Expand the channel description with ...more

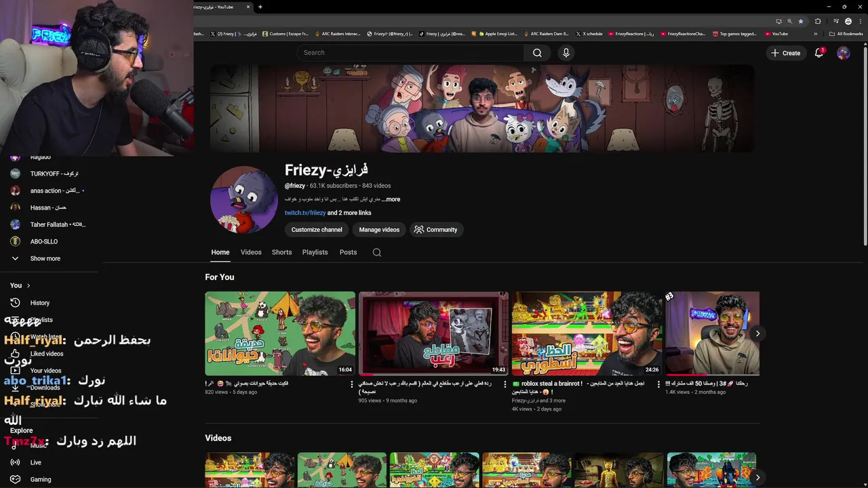(x=391, y=199)
